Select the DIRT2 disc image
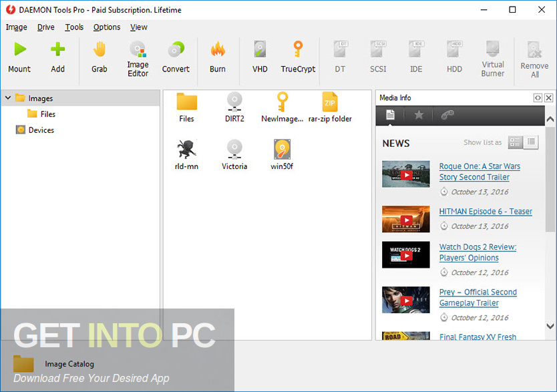Screen dimensions: 557x392 234,108
